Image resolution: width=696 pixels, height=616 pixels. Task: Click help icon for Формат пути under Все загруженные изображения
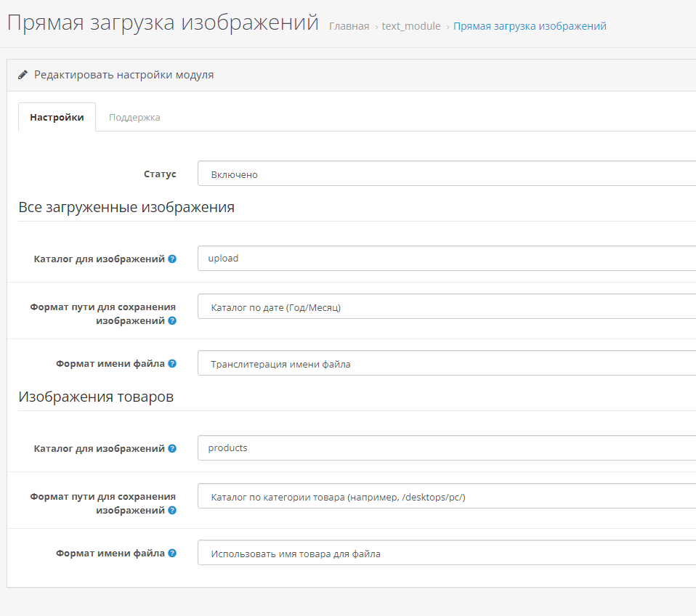[x=172, y=320]
